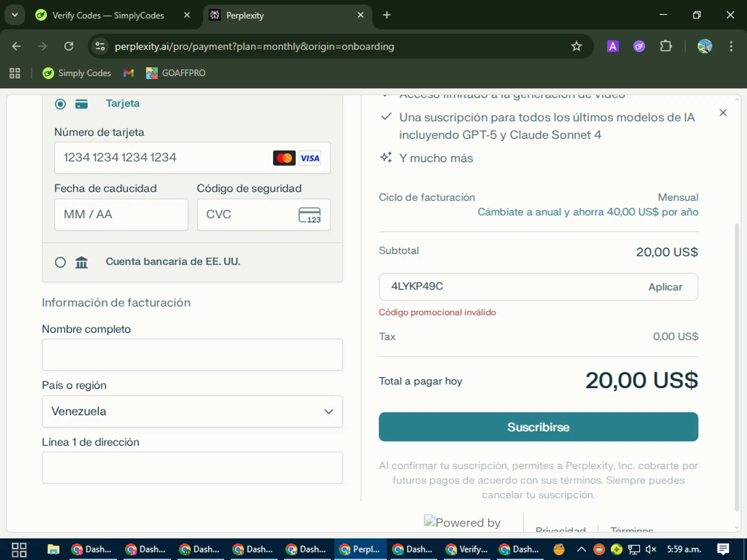Click Cámbiate a anual y ahorra link

coord(588,212)
